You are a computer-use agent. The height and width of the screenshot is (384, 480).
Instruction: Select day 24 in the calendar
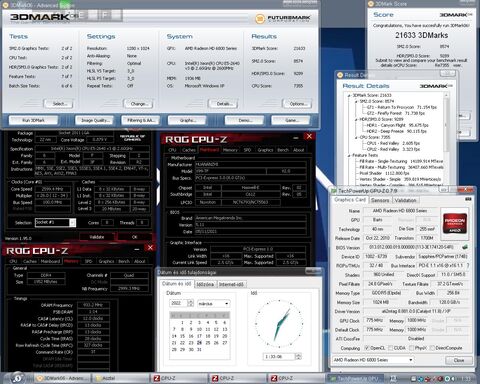tap(199, 343)
